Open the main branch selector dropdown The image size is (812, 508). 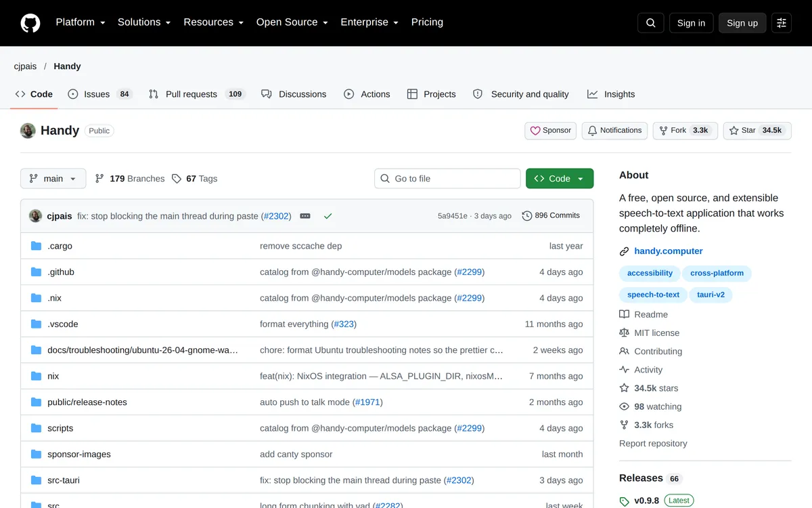pyautogui.click(x=53, y=179)
